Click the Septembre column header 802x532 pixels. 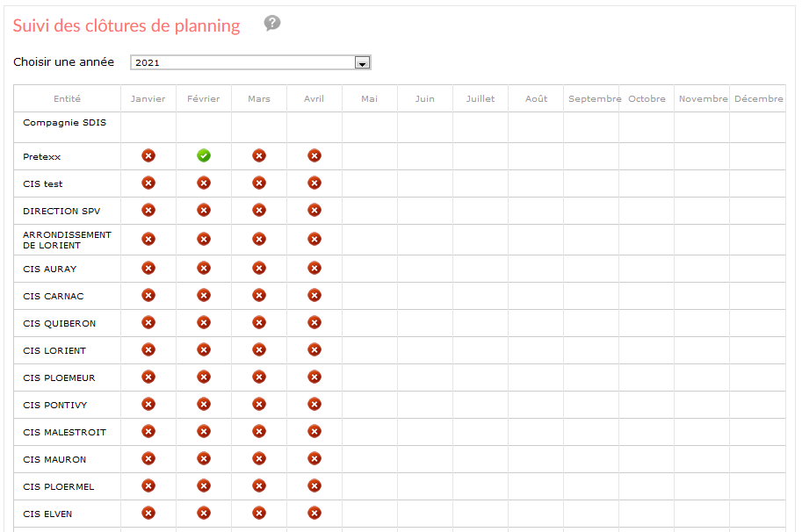[595, 98]
